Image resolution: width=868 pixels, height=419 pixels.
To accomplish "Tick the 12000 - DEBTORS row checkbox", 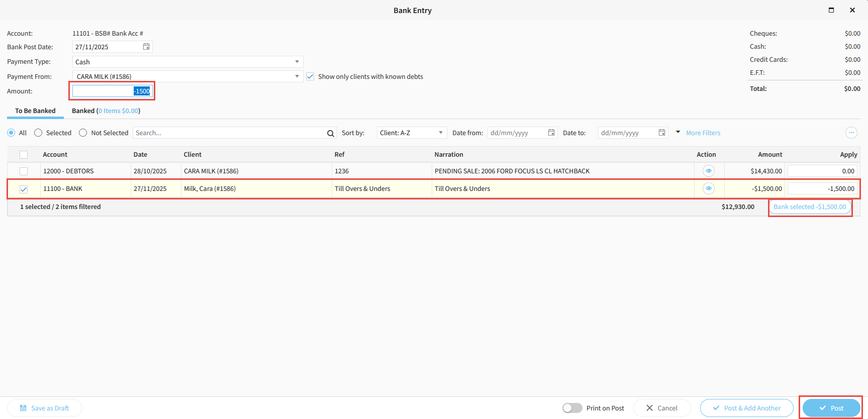I will tap(24, 171).
